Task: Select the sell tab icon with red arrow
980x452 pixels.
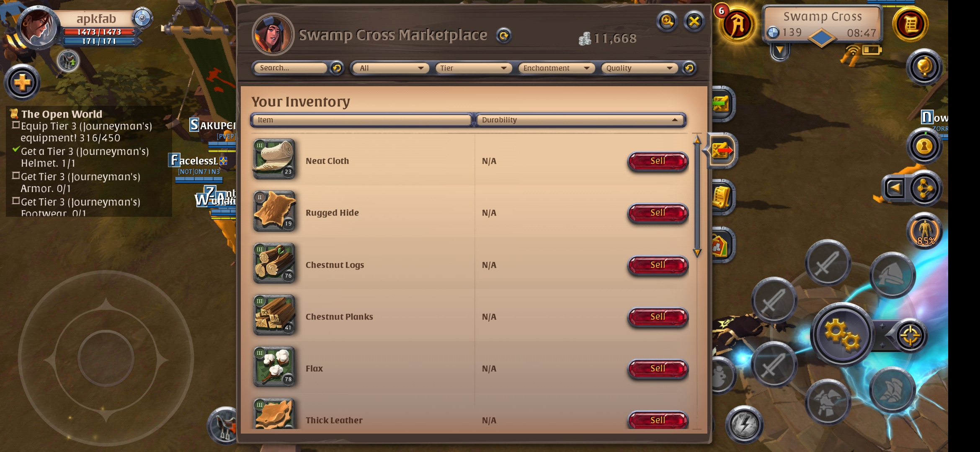Action: pos(722,150)
